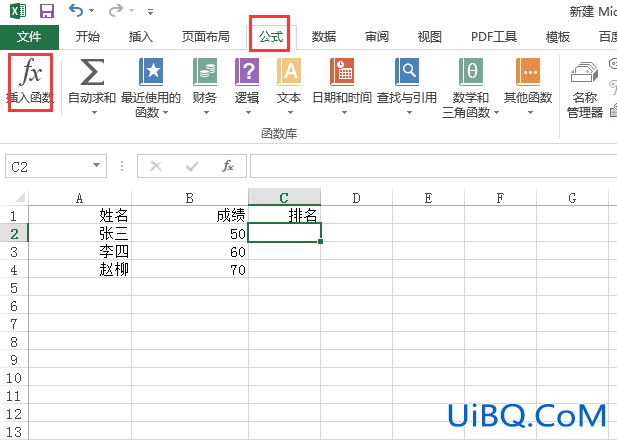Click the formula bar confirm checkmark icon
This screenshot has height=440, width=617.
click(192, 166)
